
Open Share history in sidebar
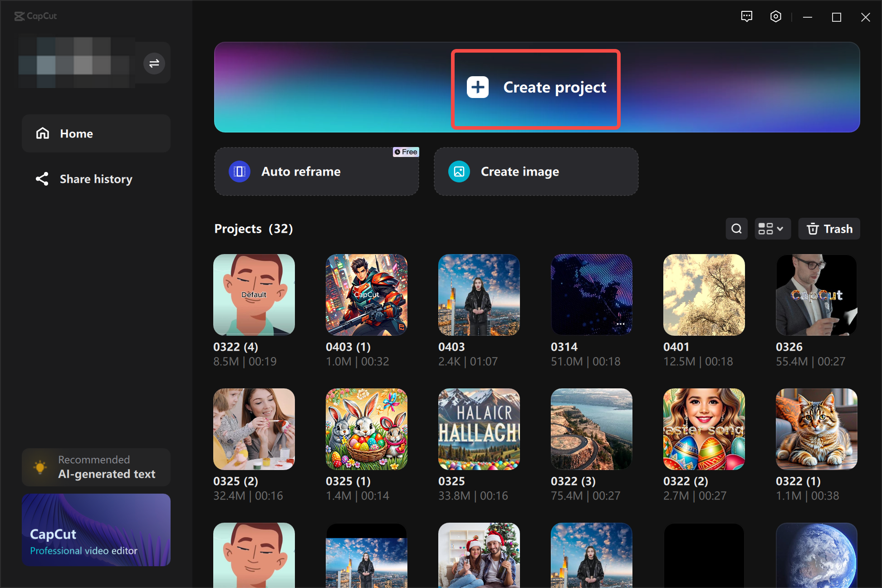tap(96, 179)
